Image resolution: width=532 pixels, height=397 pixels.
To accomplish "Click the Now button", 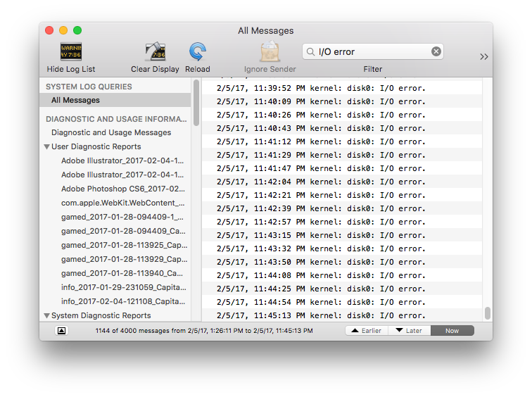I will point(452,331).
